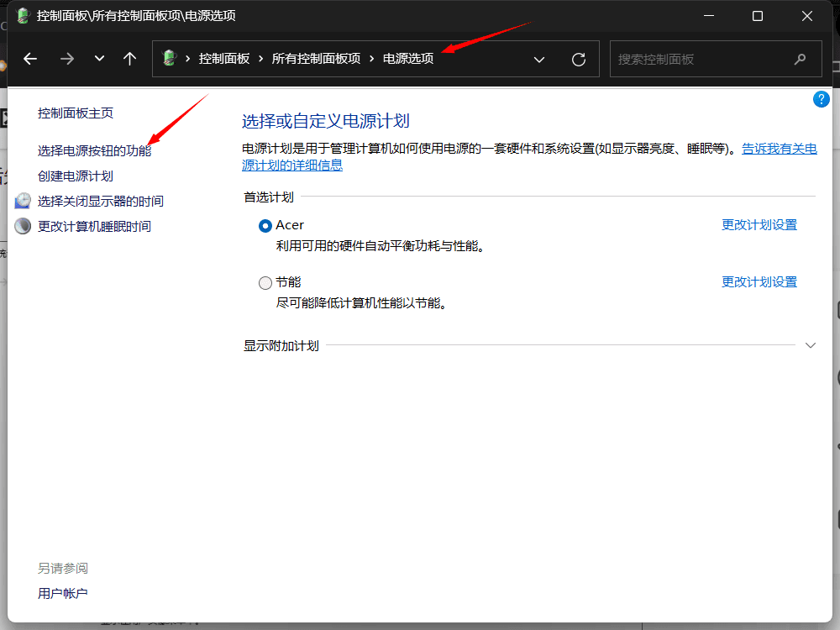Open 选择电源按钮的功能 link
Image resolution: width=840 pixels, height=630 pixels.
[x=94, y=151]
